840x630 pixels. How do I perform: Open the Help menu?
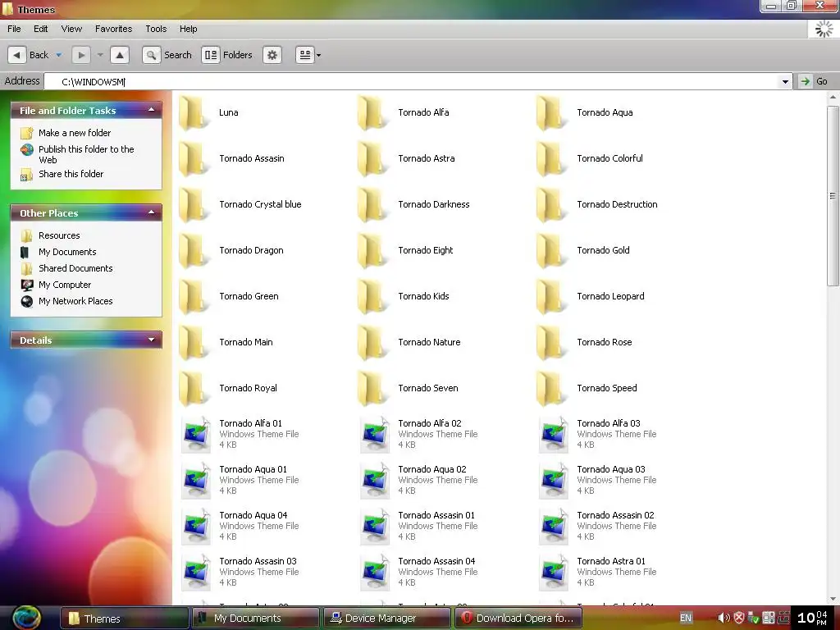188,29
